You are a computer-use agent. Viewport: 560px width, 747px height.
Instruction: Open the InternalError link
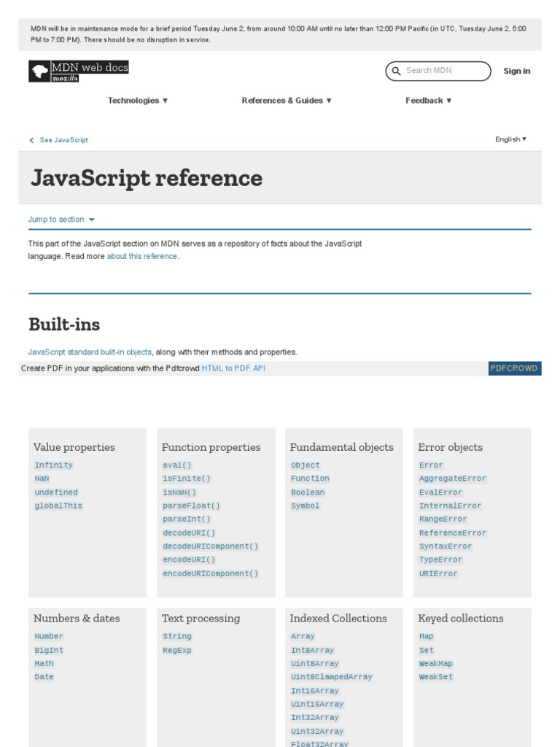[x=450, y=506]
